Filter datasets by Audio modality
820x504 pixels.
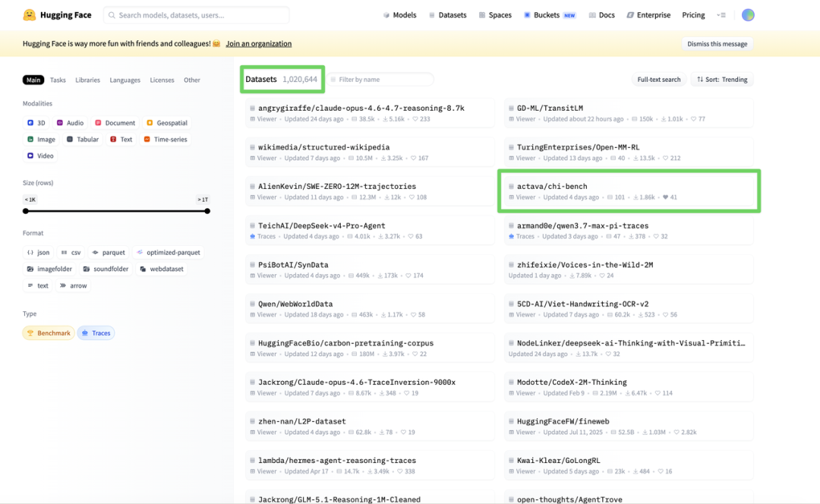click(x=70, y=123)
